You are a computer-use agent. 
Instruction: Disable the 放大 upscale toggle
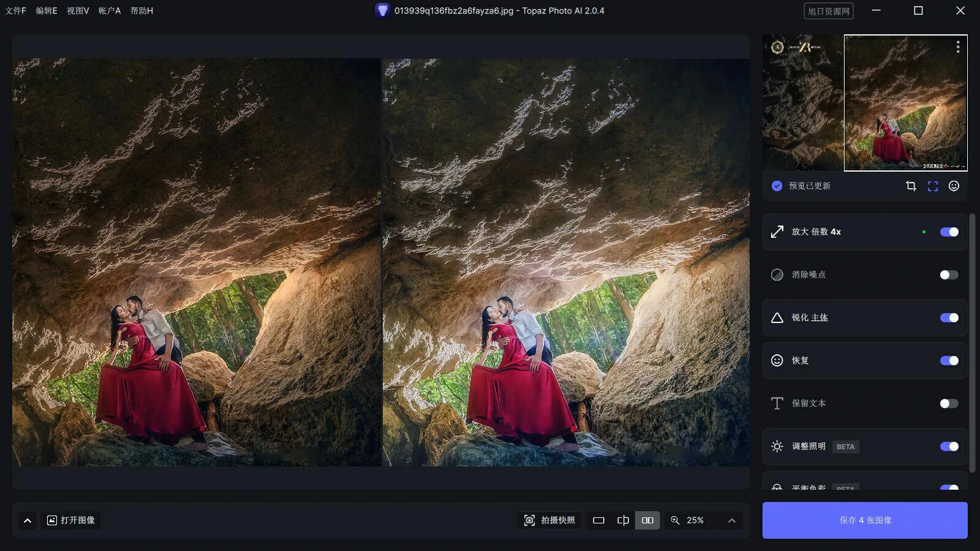[949, 232]
